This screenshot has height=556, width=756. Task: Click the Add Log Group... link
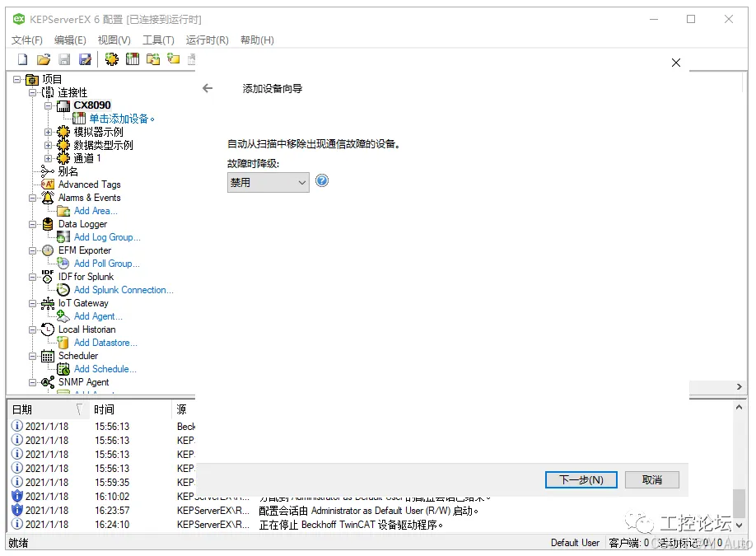point(107,237)
